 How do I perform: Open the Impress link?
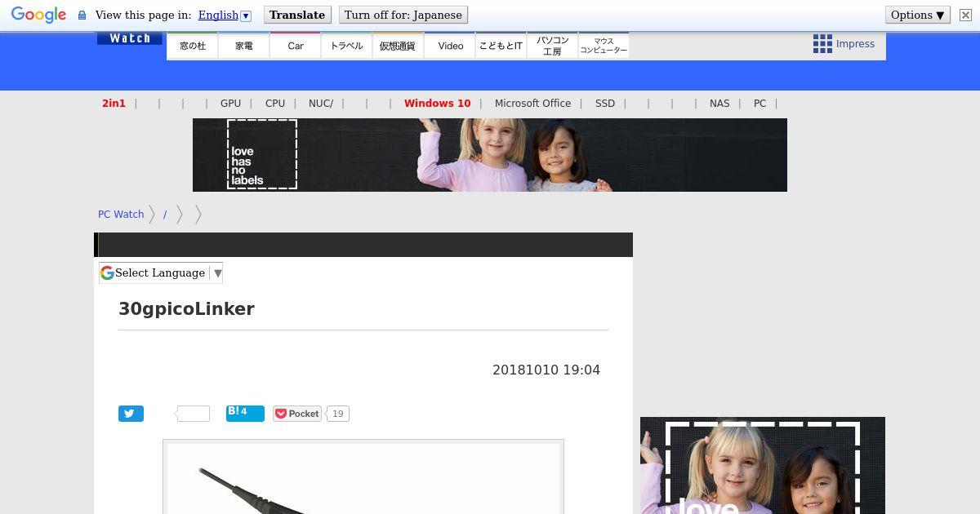point(855,44)
